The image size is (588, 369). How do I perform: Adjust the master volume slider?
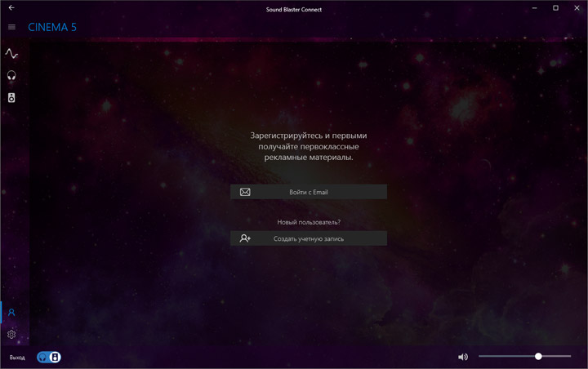pyautogui.click(x=524, y=356)
